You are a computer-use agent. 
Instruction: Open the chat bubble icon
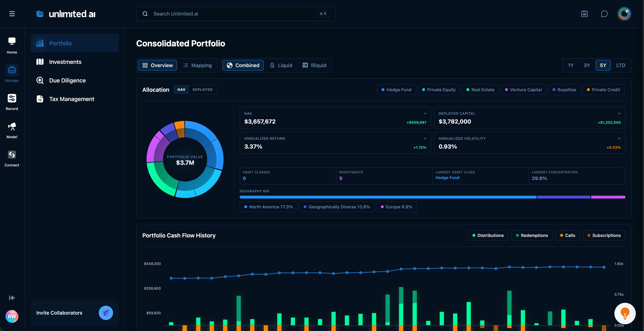tap(604, 14)
